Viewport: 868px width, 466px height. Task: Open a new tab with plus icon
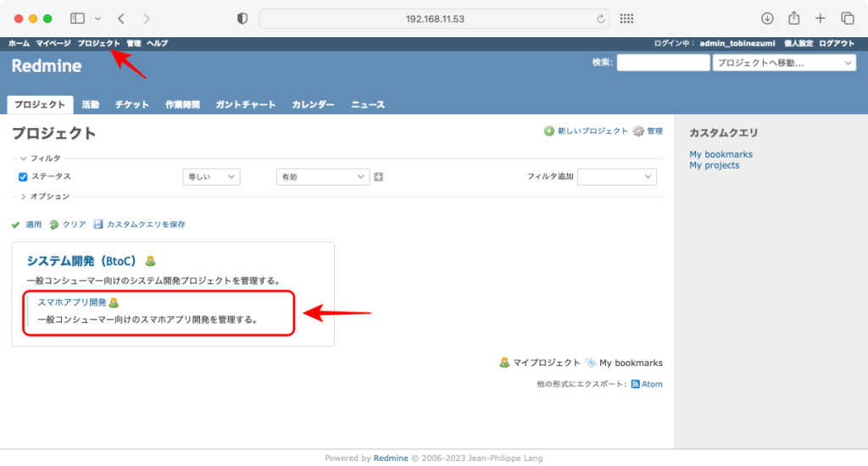[x=820, y=19]
